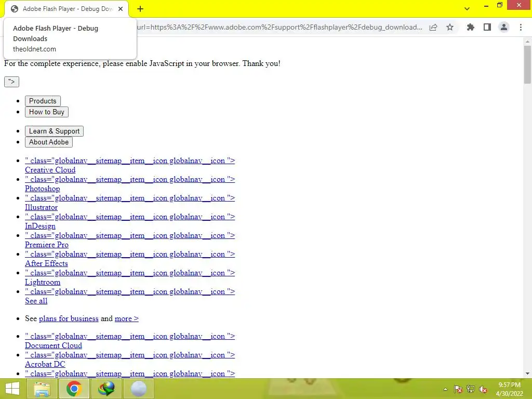
Task: Open Chrome's three-dot menu
Action: coord(521,27)
